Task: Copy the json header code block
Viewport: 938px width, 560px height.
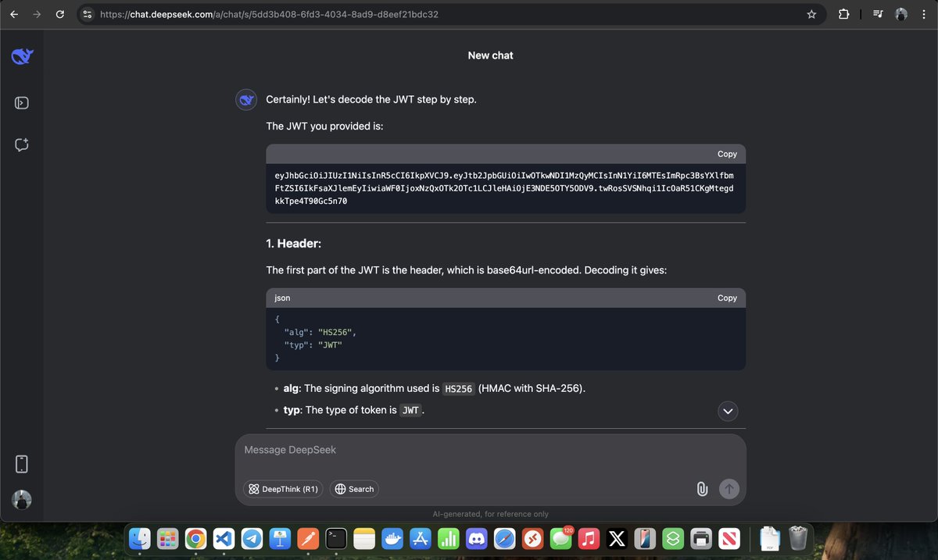Action: pos(727,298)
